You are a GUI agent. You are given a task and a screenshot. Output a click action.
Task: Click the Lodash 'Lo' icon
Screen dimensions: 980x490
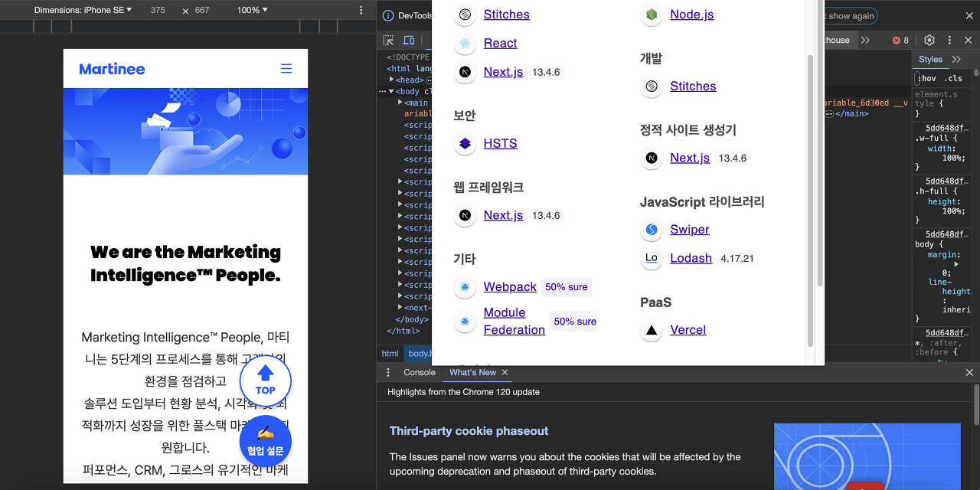click(652, 259)
